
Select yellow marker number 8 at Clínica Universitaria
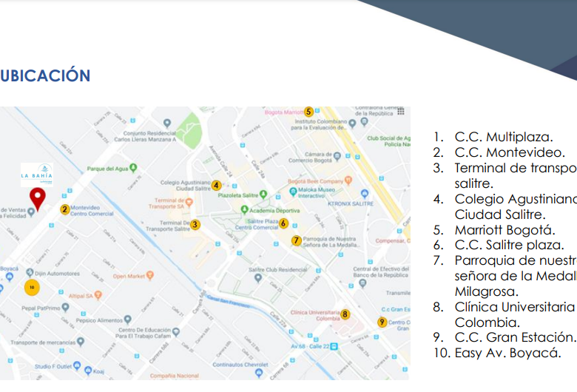[x=345, y=314]
